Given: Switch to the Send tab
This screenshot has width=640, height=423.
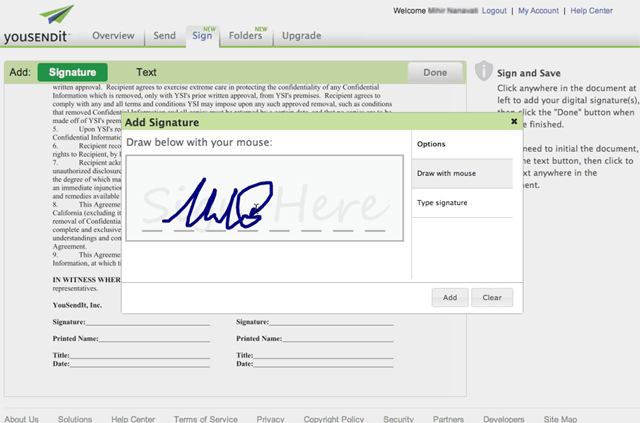Looking at the screenshot, I should coord(164,36).
